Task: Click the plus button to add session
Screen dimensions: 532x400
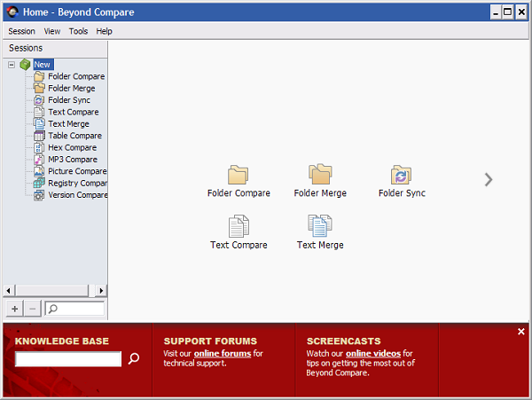Action: [x=15, y=309]
